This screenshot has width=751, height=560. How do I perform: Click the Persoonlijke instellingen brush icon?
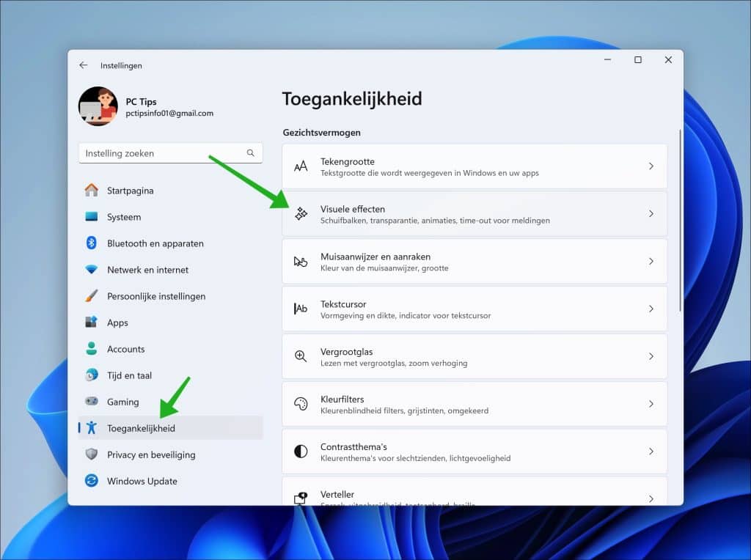92,296
